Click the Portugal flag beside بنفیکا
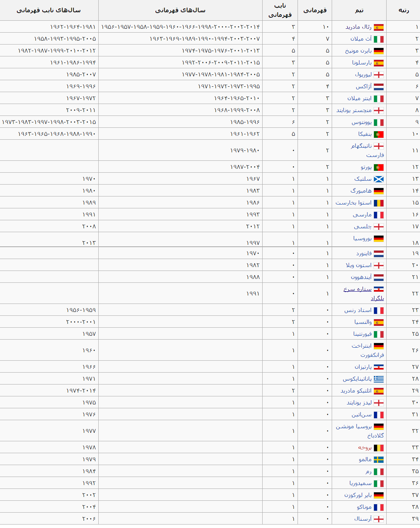 click(x=379, y=134)
